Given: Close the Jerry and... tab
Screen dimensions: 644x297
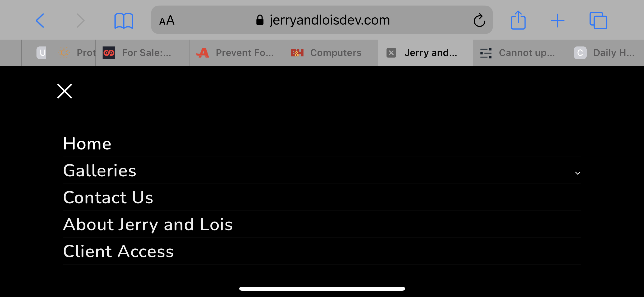Looking at the screenshot, I should click(391, 53).
